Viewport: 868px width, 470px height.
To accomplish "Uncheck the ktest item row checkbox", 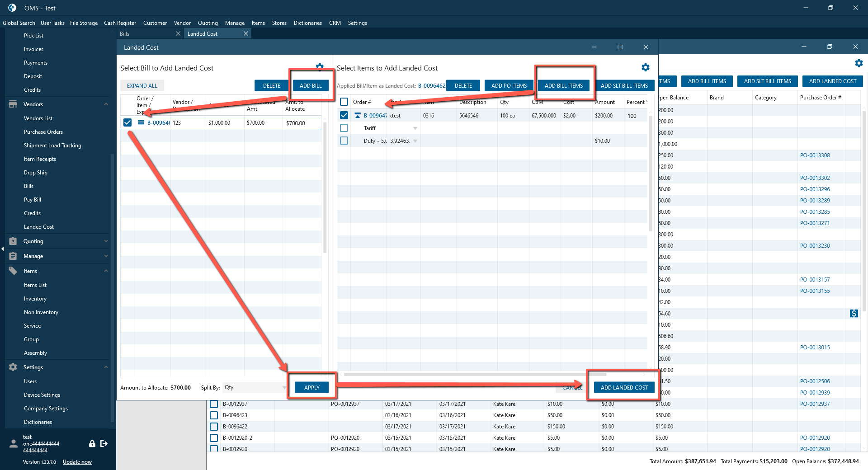I will pos(344,115).
